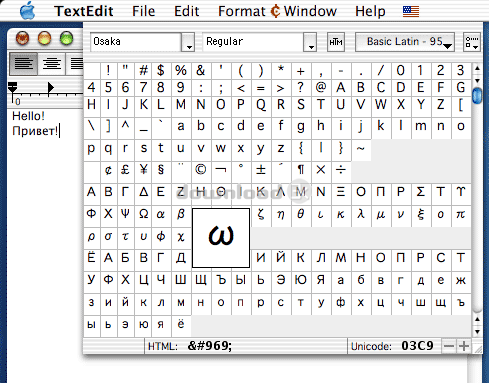Click the Greek capital Omega Ω cell
489x383 pixels.
(x=144, y=213)
